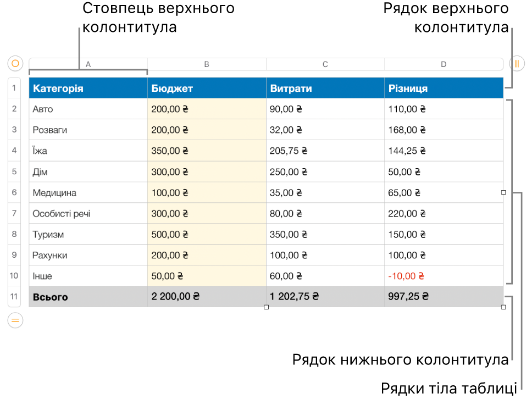The height and width of the screenshot is (399, 532).
Task: Select column A header tab
Action: pyautogui.click(x=88, y=64)
